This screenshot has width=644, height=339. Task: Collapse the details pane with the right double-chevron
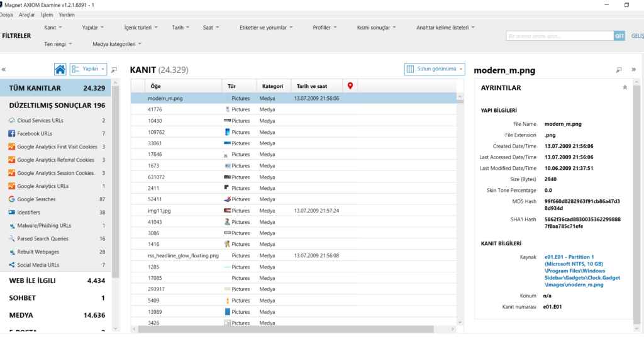point(633,70)
